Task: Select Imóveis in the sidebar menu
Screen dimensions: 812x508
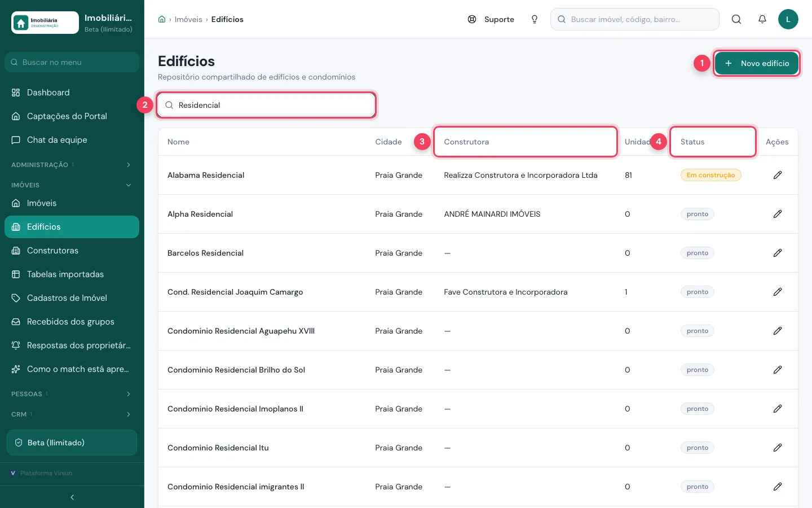Action: pos(72,203)
